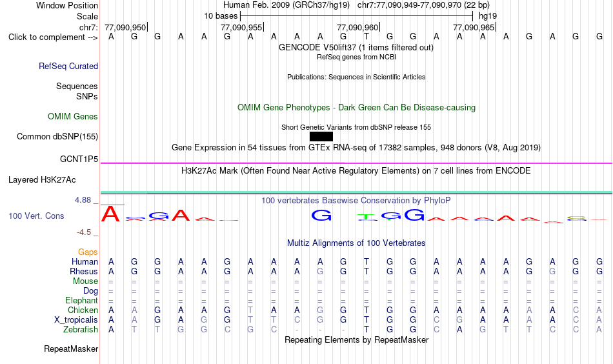Screen dimensions: 613x364
Task: Click the 77,090,965 coordinate tick label
Action: pos(474,27)
